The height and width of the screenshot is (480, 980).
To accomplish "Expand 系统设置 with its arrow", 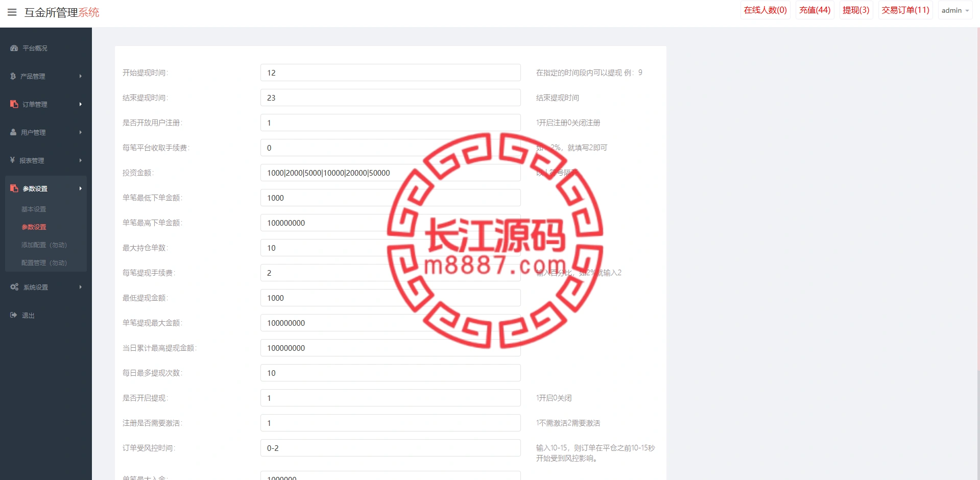I will 80,287.
